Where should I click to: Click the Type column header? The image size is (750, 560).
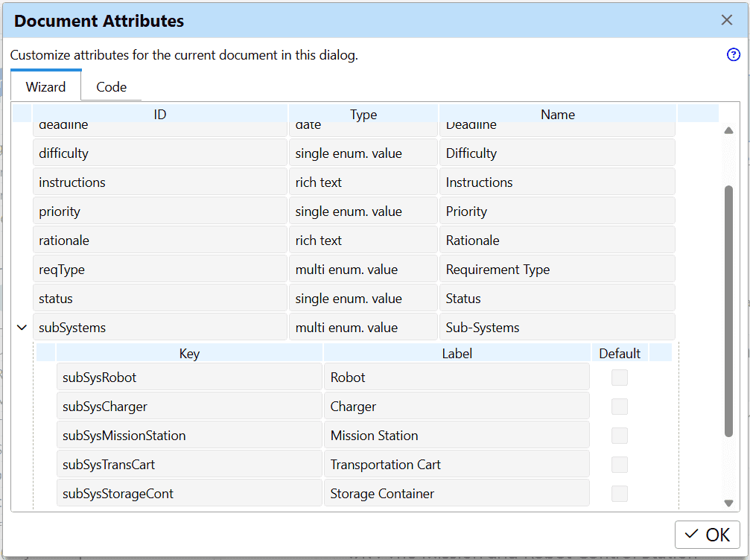pyautogui.click(x=363, y=114)
